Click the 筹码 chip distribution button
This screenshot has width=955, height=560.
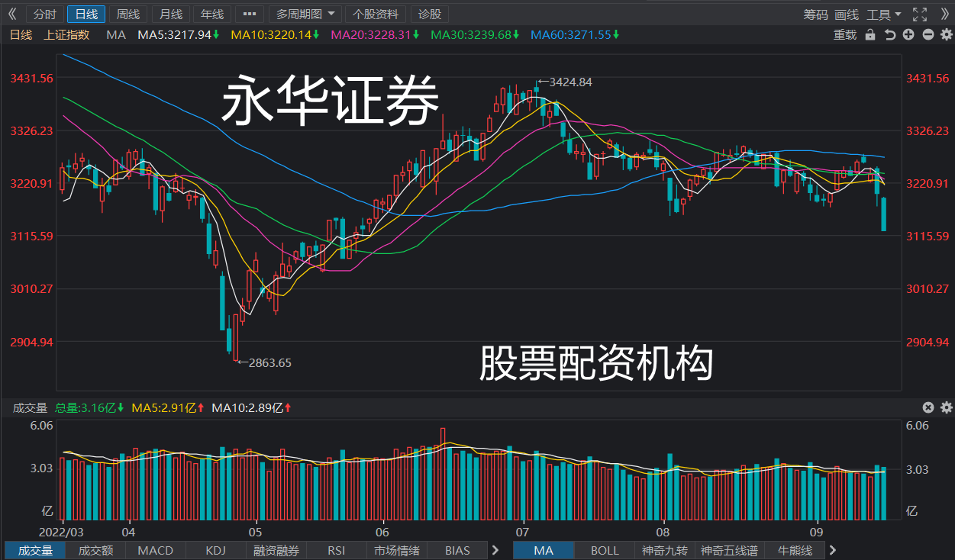click(x=815, y=14)
